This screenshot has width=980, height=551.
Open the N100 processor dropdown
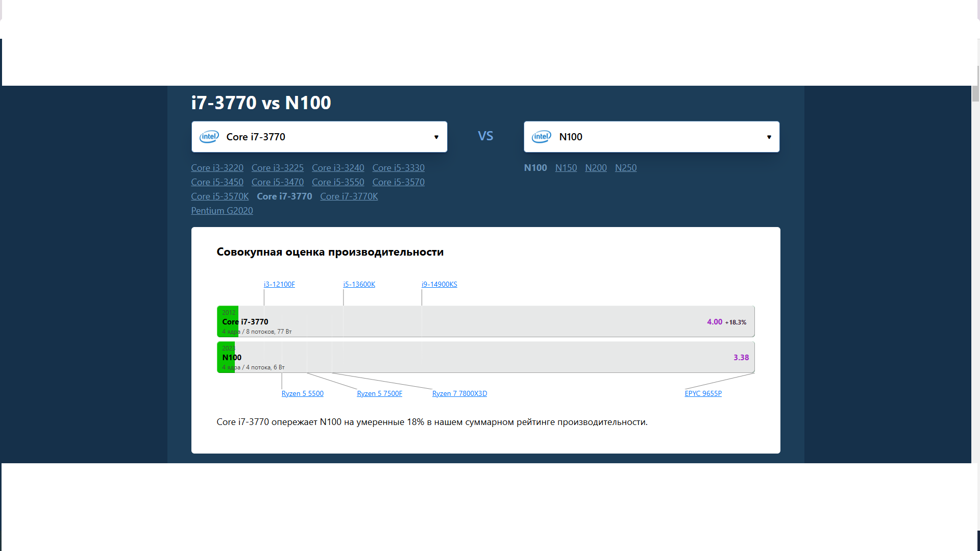(x=651, y=137)
